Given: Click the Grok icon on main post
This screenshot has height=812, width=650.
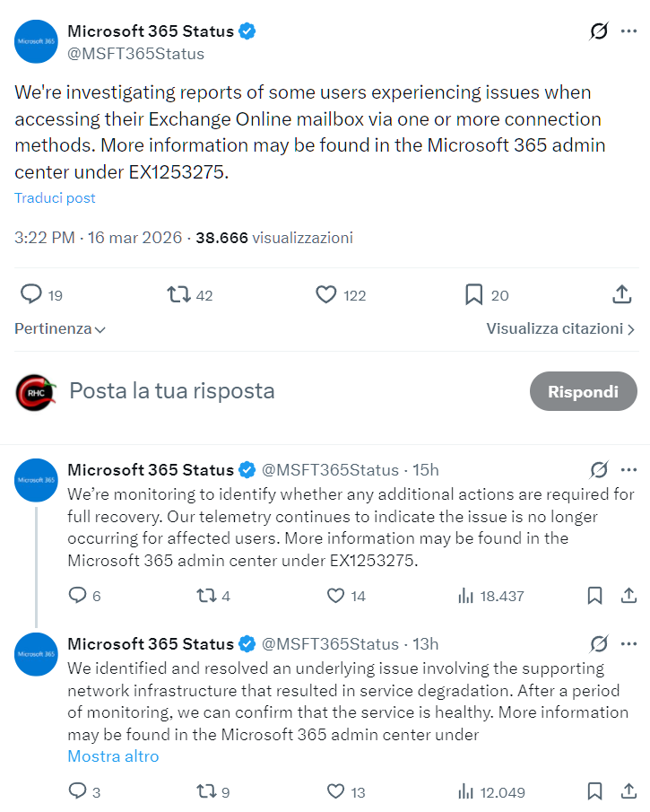Looking at the screenshot, I should pos(599,31).
